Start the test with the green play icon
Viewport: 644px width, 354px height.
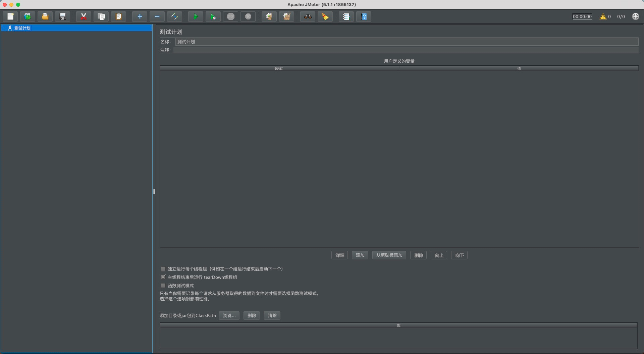click(x=196, y=16)
